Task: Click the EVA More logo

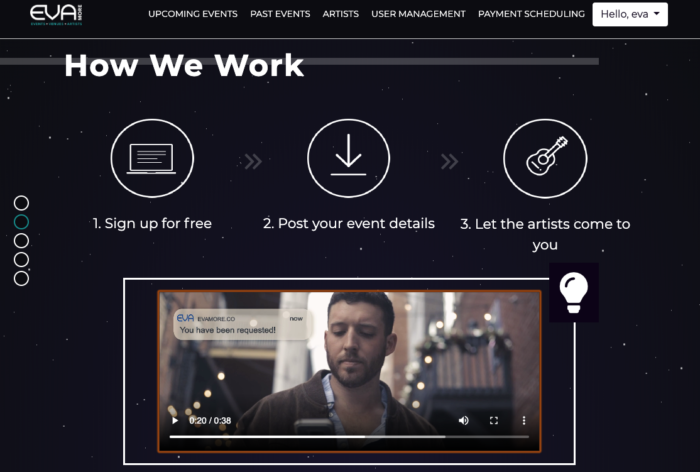Action: 56,15
